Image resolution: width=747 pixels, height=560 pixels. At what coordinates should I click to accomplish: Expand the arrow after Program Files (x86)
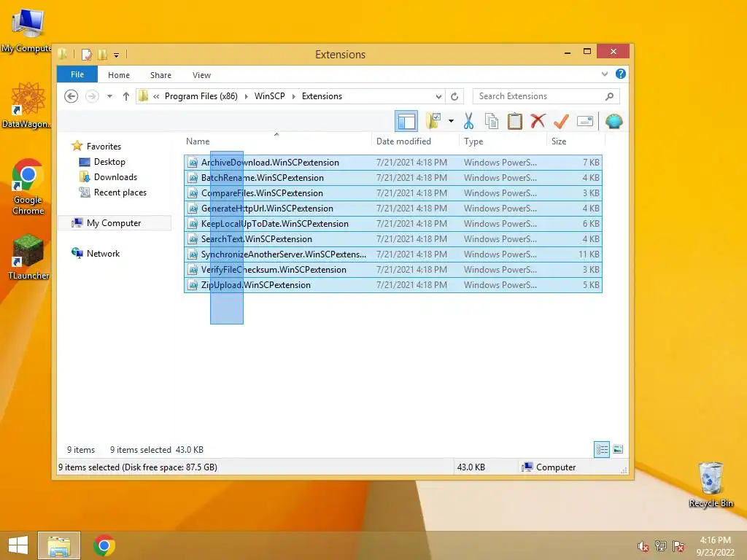pos(247,96)
